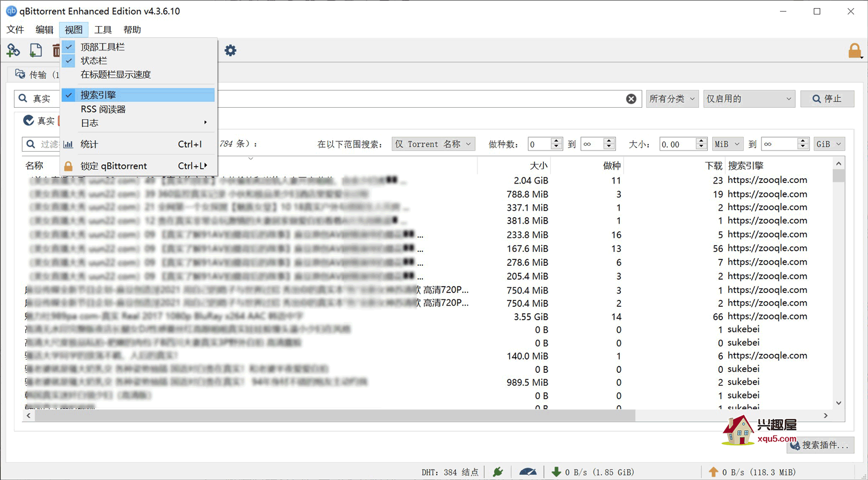This screenshot has width=868, height=480.
Task: Select the result row sized 140.0 MiB
Action: click(428, 356)
